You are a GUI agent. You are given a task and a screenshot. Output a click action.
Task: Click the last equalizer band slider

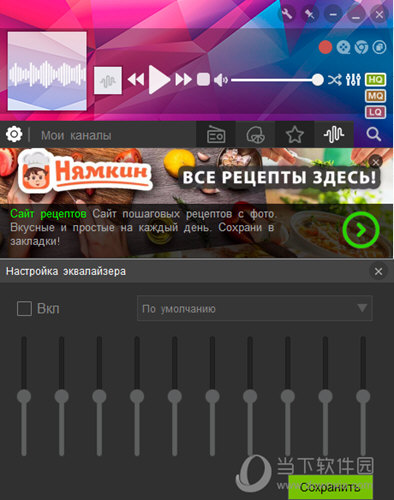(363, 396)
